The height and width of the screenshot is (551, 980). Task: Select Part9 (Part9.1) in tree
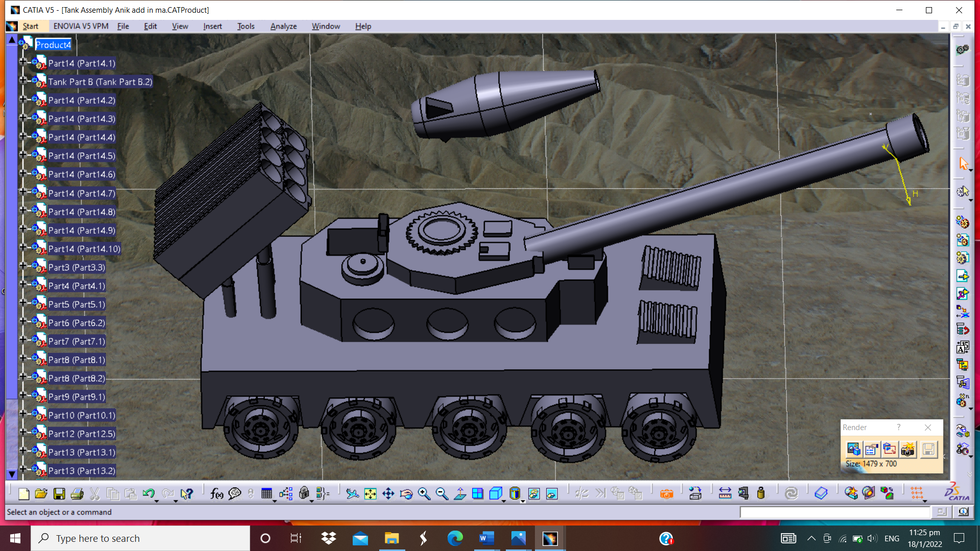click(x=77, y=397)
